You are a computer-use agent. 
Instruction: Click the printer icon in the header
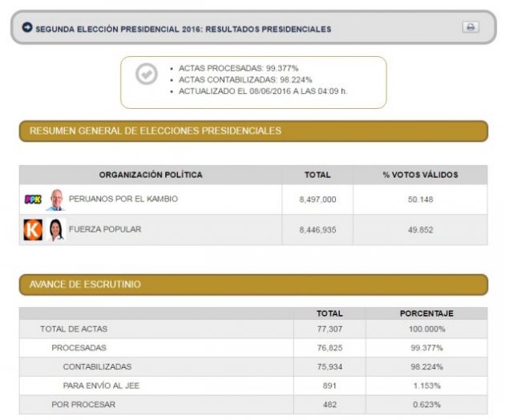(x=471, y=27)
